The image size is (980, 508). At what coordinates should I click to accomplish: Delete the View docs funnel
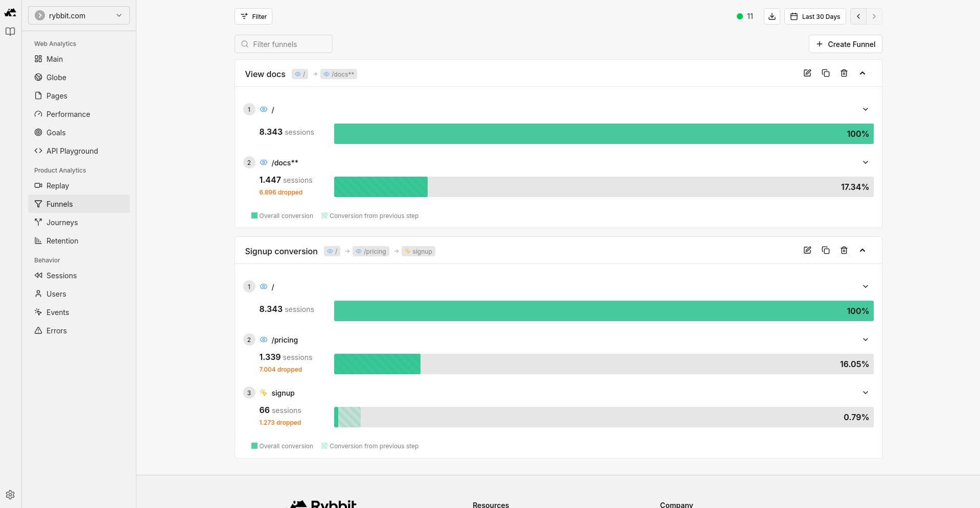coord(844,73)
